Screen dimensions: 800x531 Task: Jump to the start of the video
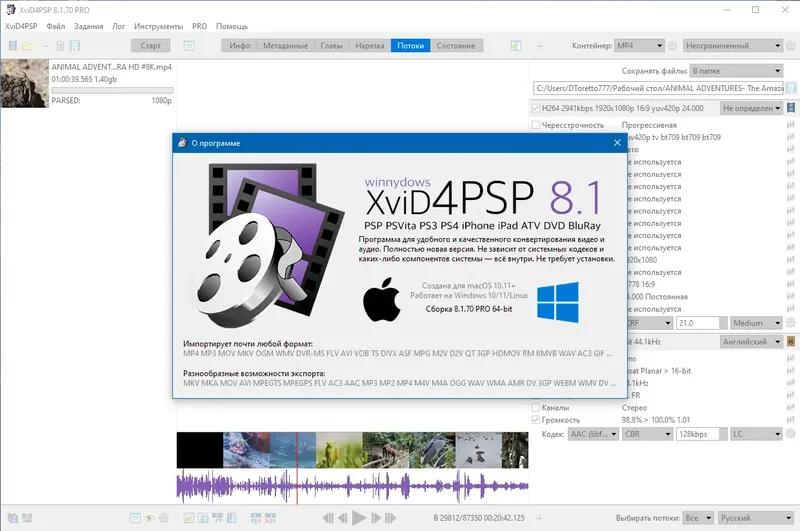click(x=328, y=518)
